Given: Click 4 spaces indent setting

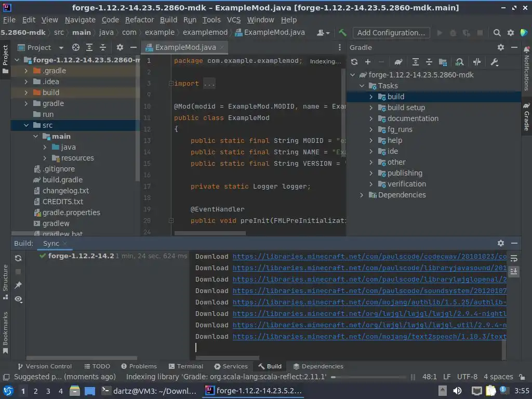Looking at the screenshot, I should click(498, 377).
